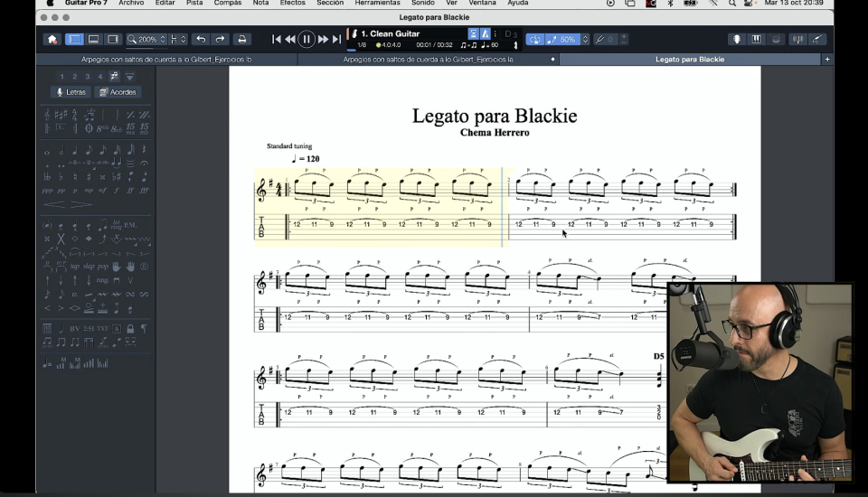The height and width of the screenshot is (497, 868).
Task: Undo the last edit
Action: [201, 39]
